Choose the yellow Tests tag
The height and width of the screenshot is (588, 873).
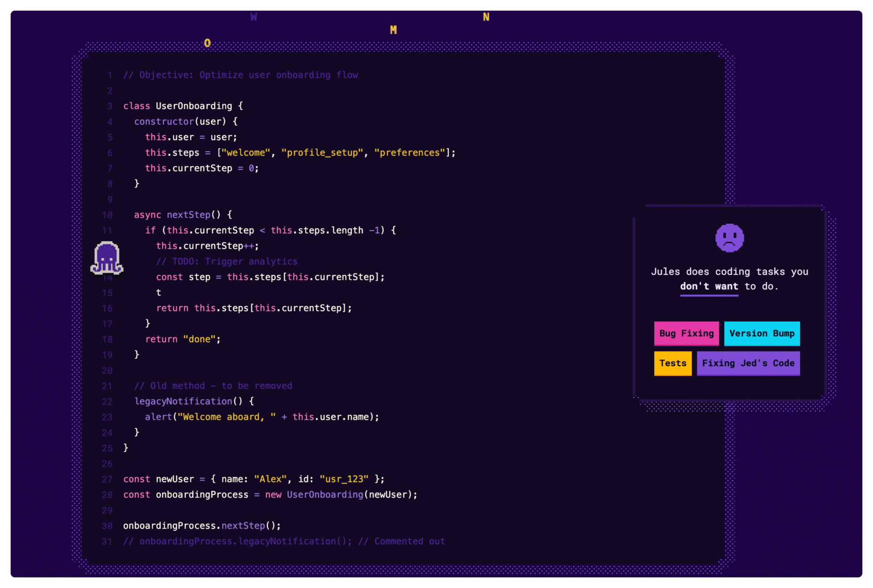click(672, 363)
